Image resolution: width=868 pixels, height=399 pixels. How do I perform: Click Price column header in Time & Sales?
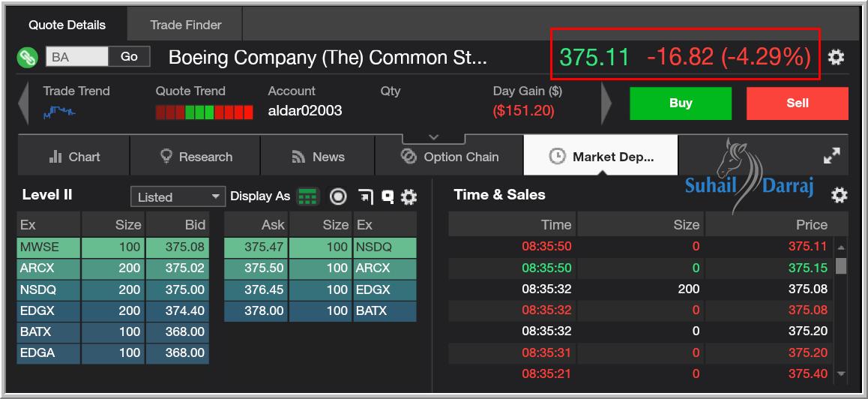(776, 224)
